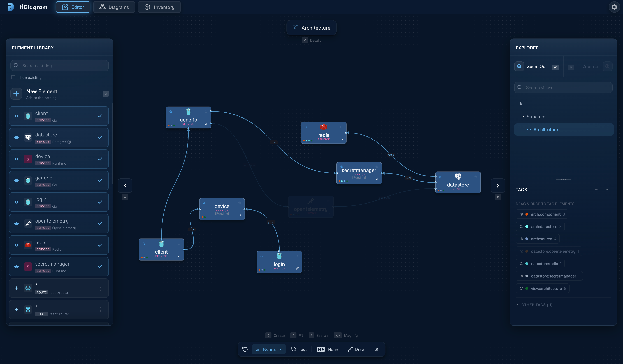Image resolution: width=623 pixels, height=364 pixels.
Task: Open the settings gear icon
Action: 614,7
